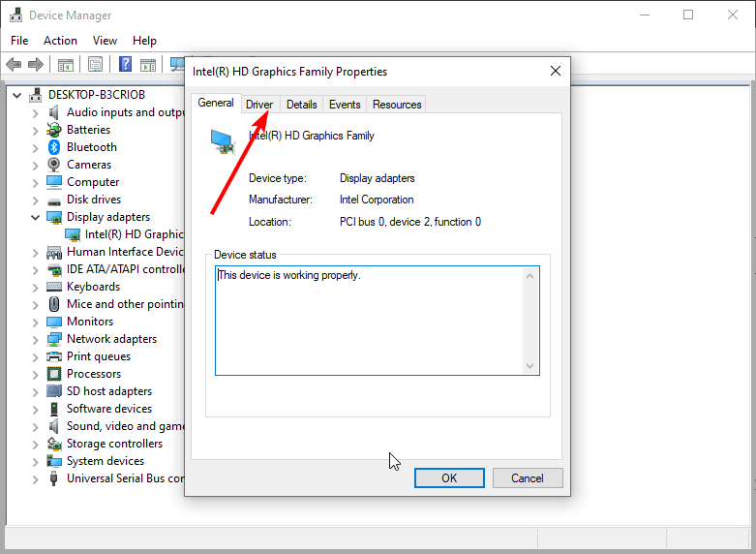Expand the Keyboards node

click(35, 287)
